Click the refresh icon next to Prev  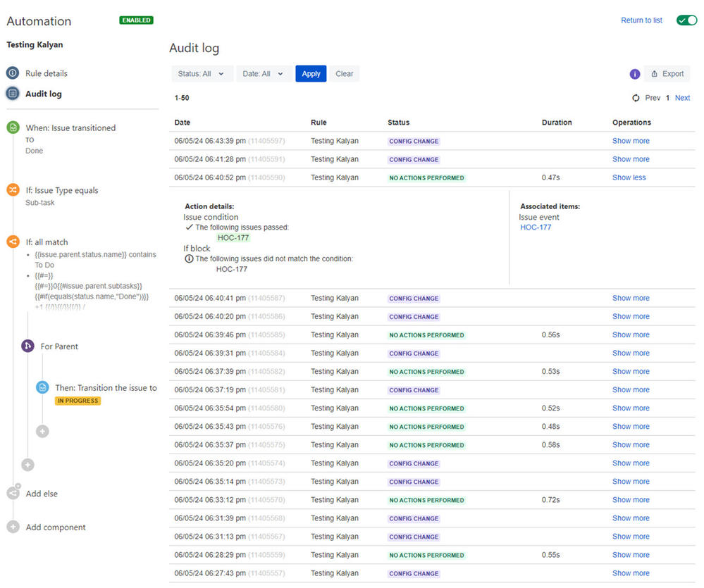636,98
